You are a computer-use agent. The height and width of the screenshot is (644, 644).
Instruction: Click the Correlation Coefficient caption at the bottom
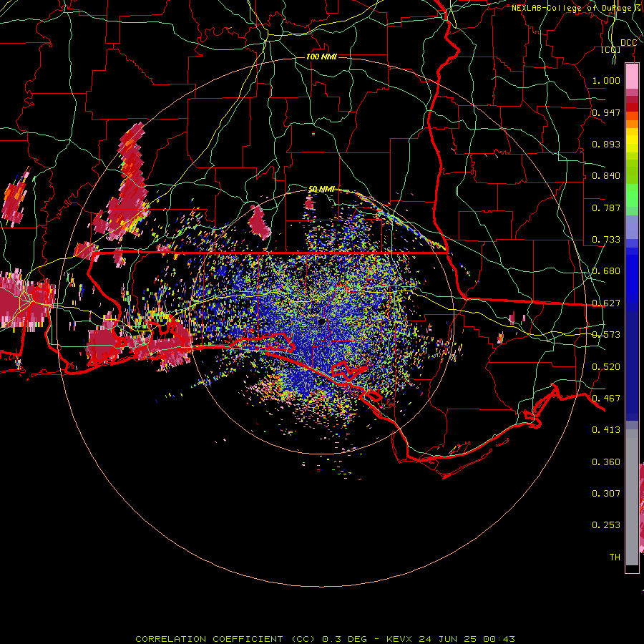[325, 639]
